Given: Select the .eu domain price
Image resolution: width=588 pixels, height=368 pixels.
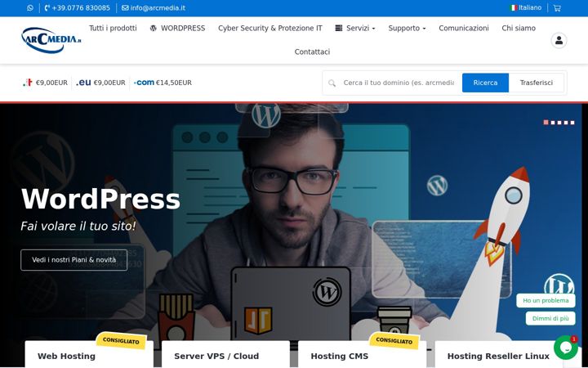Looking at the screenshot, I should 100,83.
